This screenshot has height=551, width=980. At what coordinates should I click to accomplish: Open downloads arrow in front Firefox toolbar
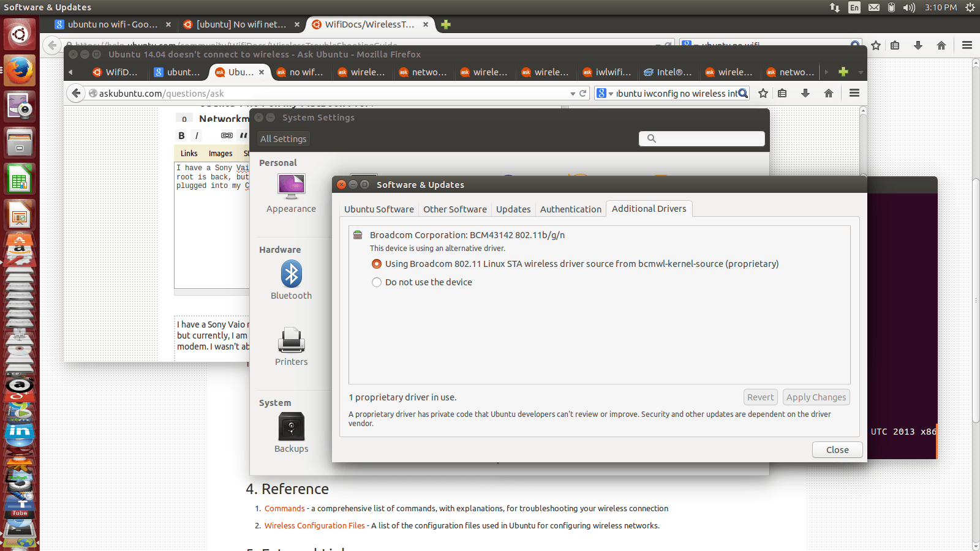point(805,93)
